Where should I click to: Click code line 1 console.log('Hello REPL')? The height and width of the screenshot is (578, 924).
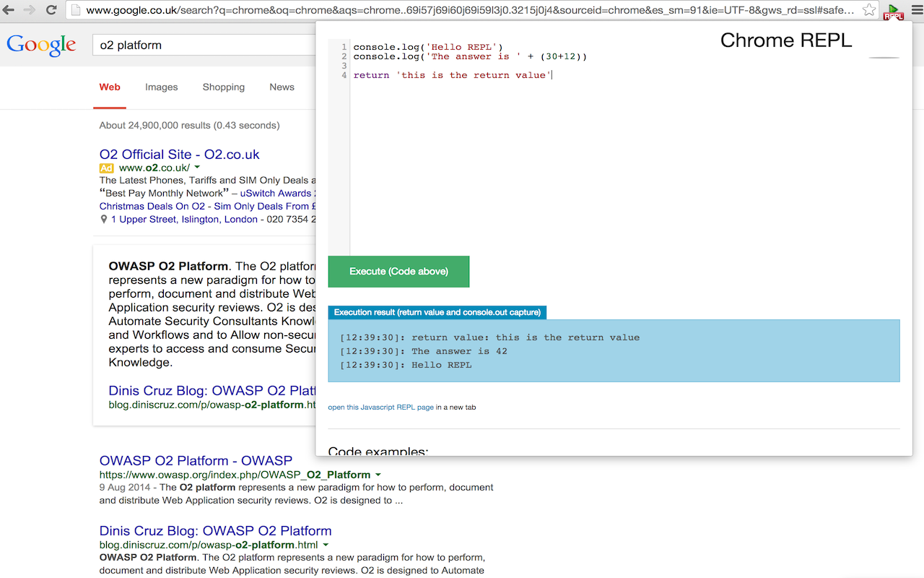pos(428,47)
